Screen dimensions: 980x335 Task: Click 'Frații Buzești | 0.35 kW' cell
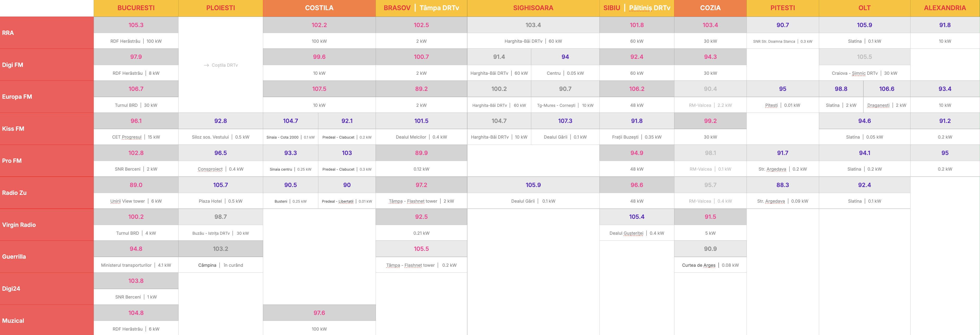pyautogui.click(x=637, y=137)
